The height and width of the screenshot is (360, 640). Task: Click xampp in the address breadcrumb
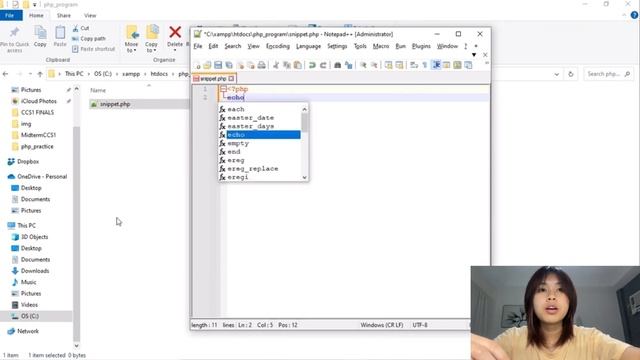pyautogui.click(x=131, y=74)
